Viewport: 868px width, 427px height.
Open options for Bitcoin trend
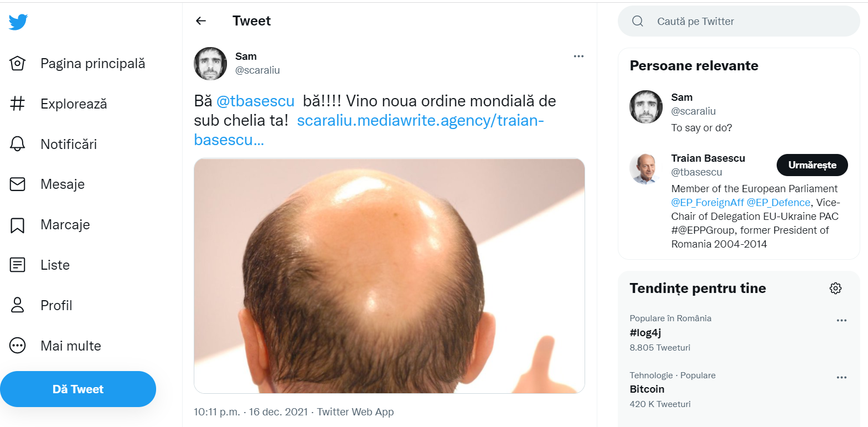pos(841,378)
